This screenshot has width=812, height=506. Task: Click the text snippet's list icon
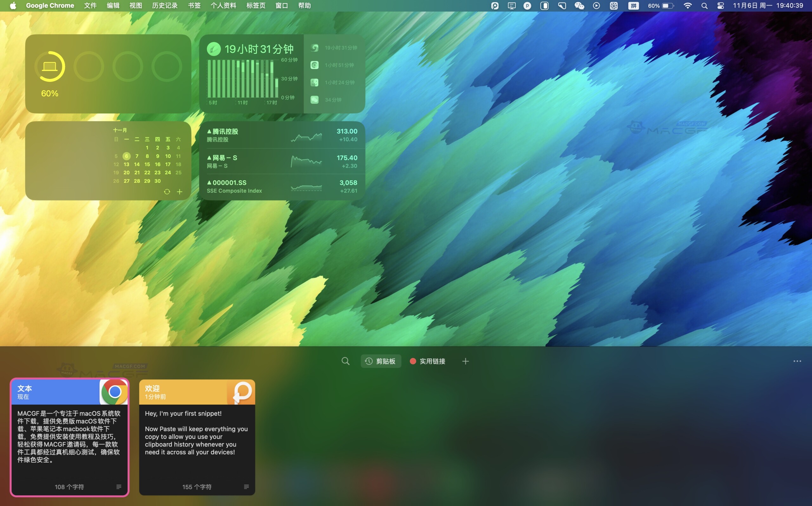coord(119,487)
